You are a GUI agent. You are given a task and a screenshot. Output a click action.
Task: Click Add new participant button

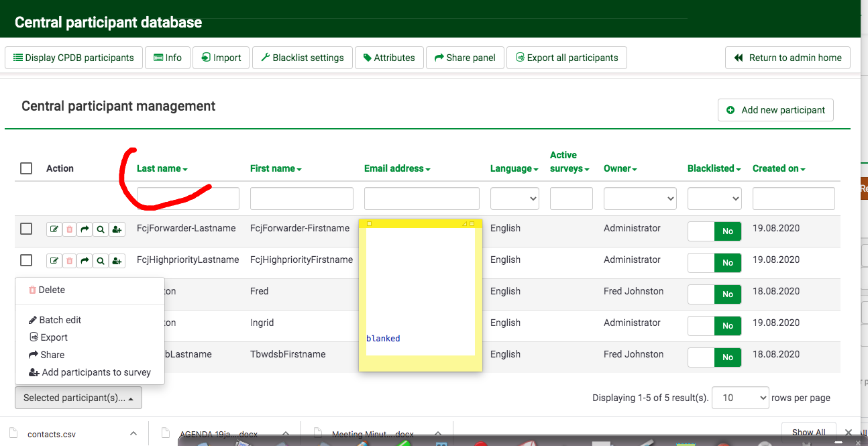[775, 110]
